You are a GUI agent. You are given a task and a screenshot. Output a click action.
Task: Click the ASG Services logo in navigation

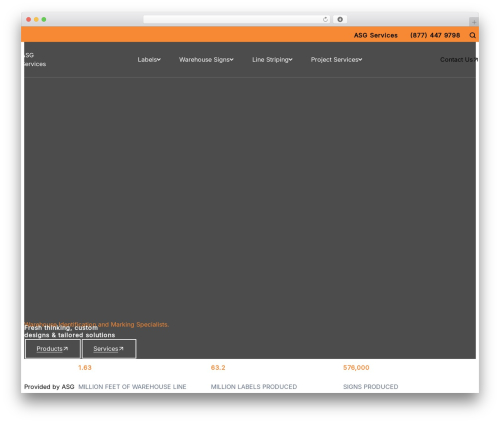(35, 60)
